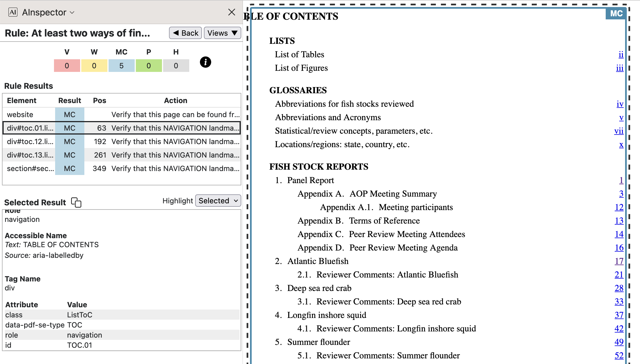Viewport: 640px width, 364px height.
Task: Click the Pos column header
Action: click(x=100, y=101)
